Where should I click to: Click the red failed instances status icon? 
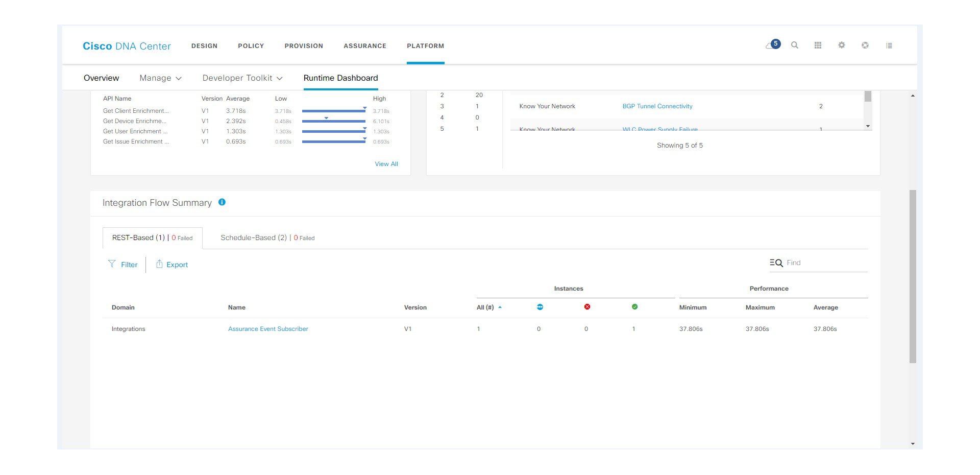[586, 307]
